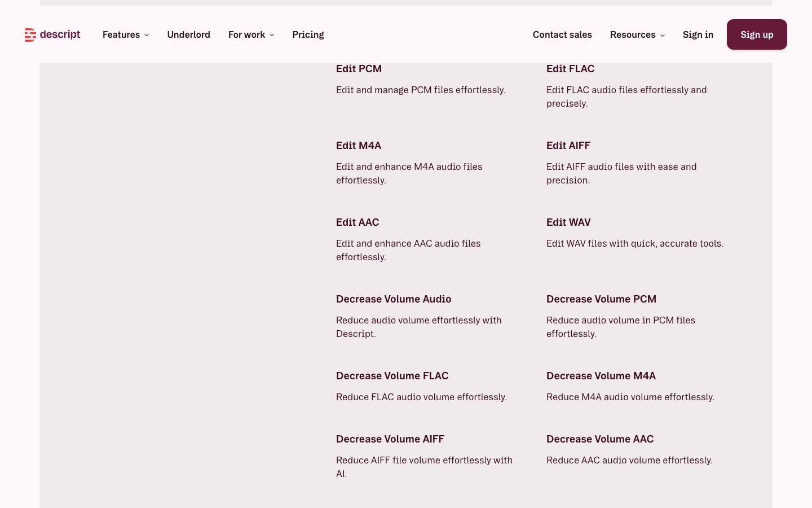Click Decrease Volume Audio link
Screen dimensions: 812x508
tap(394, 299)
